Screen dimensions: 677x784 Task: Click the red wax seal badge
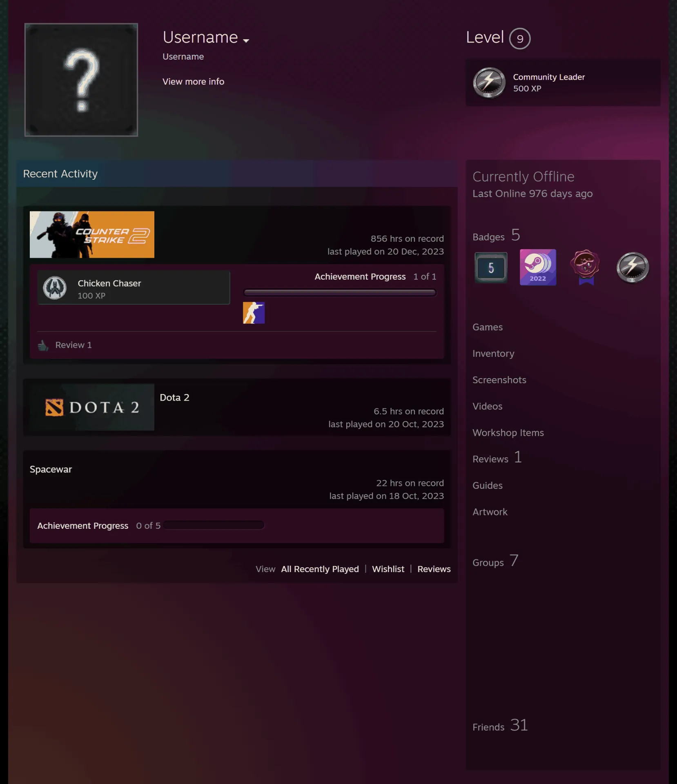point(585,267)
